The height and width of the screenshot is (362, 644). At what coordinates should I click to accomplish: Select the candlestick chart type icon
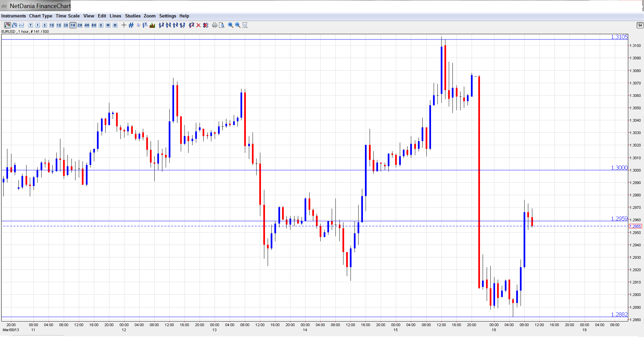7,25
